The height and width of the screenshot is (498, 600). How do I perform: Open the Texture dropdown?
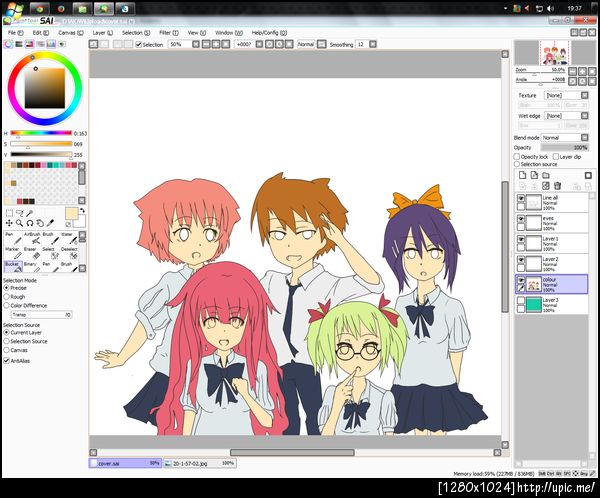pos(585,95)
